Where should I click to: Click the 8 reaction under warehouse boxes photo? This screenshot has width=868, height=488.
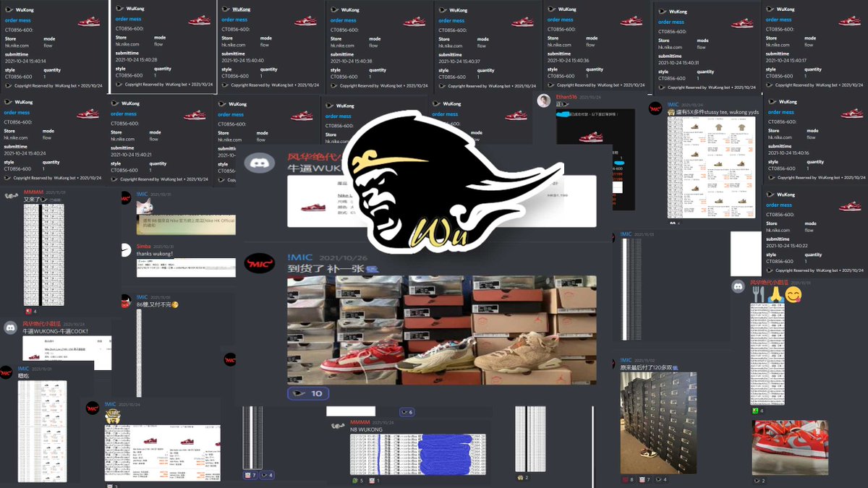pyautogui.click(x=627, y=479)
